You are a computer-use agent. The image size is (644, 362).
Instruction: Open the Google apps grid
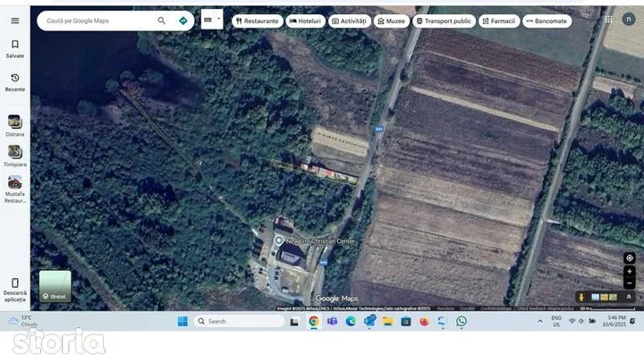609,20
